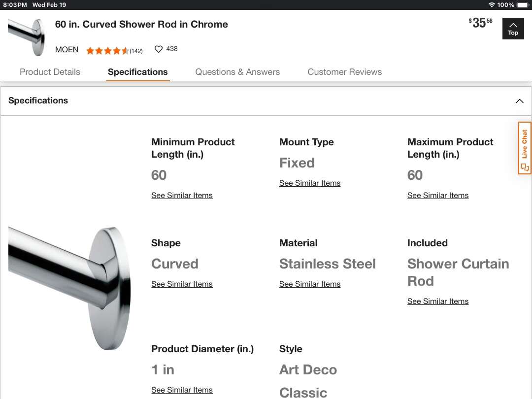This screenshot has width=532, height=399.
Task: See similar items for Mount Type
Action: point(310,183)
